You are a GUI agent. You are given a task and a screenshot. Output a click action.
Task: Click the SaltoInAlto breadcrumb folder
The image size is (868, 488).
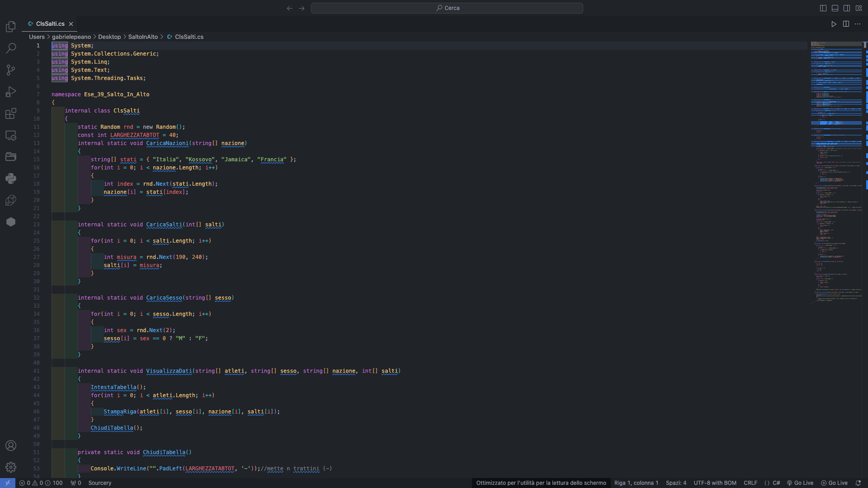point(143,37)
